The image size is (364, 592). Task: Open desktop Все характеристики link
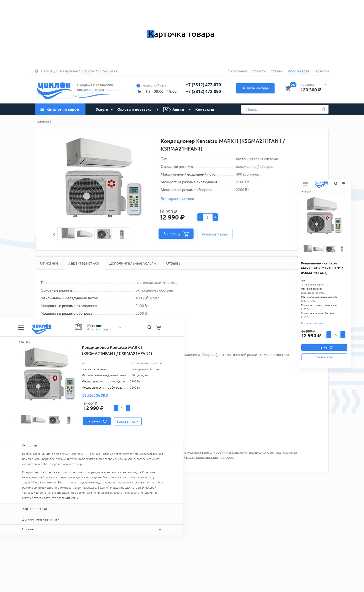point(177,199)
